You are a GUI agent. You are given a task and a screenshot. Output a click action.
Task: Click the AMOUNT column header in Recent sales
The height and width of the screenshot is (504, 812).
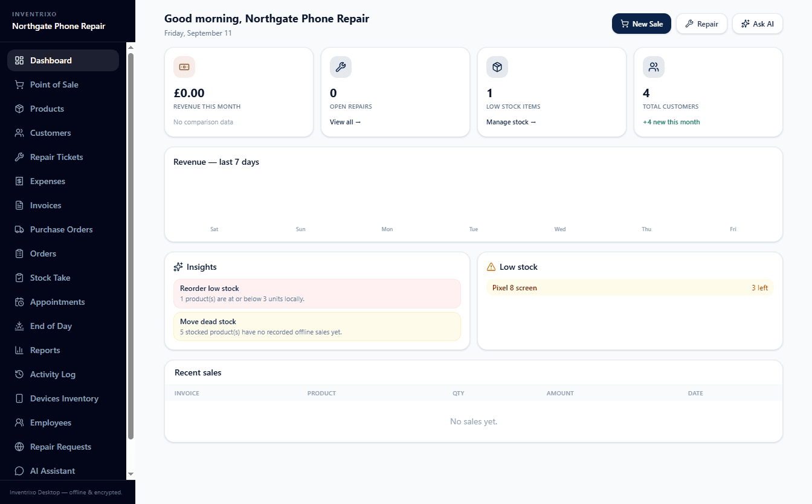pyautogui.click(x=560, y=393)
